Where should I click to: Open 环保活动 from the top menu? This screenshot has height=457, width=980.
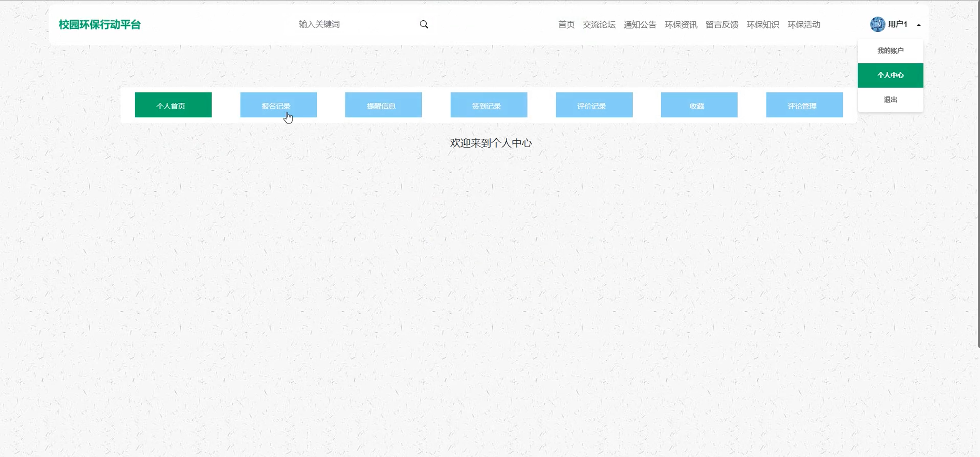804,25
